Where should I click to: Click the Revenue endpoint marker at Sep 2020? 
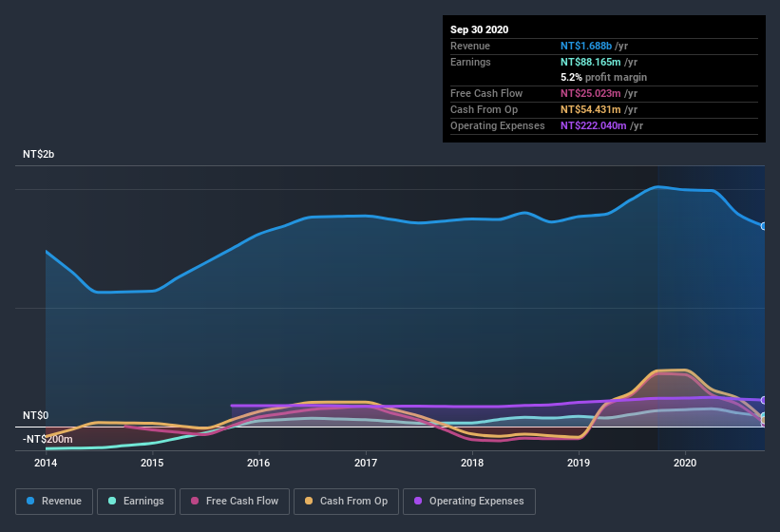click(x=764, y=226)
